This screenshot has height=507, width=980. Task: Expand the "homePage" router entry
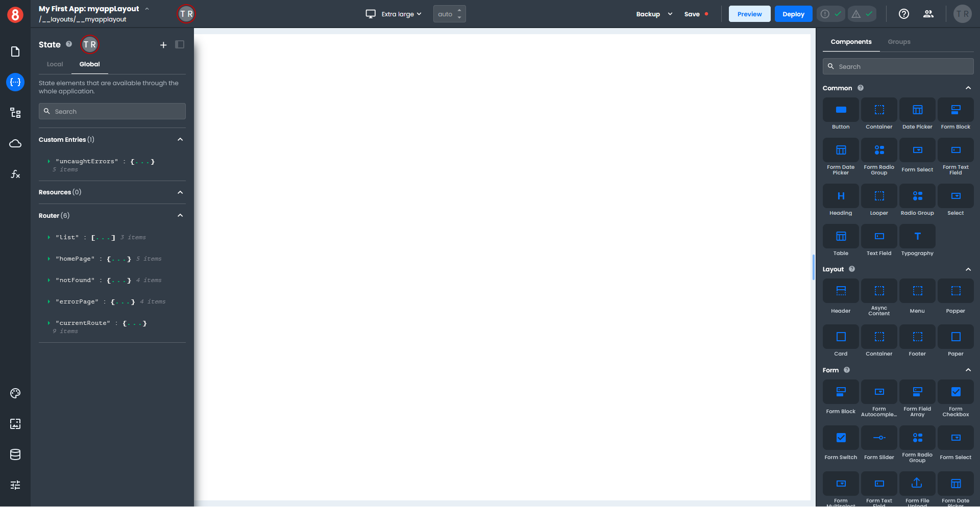point(49,259)
